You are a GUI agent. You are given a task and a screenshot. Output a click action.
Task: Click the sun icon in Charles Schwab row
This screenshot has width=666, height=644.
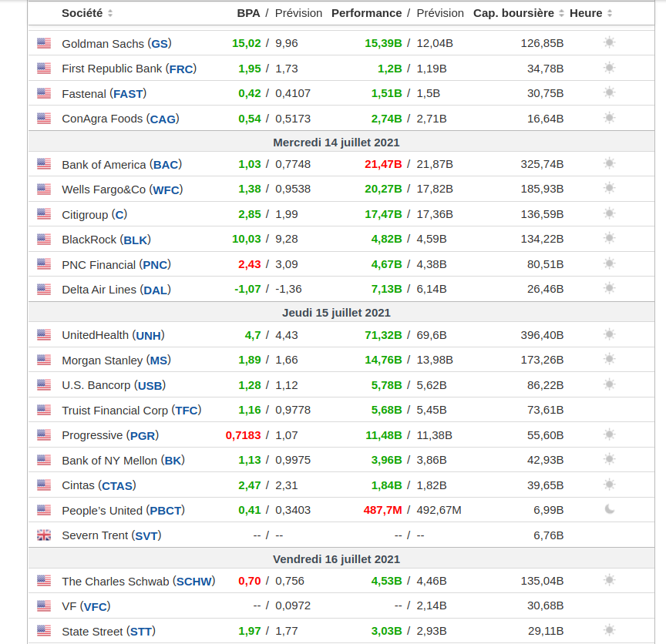(x=609, y=581)
